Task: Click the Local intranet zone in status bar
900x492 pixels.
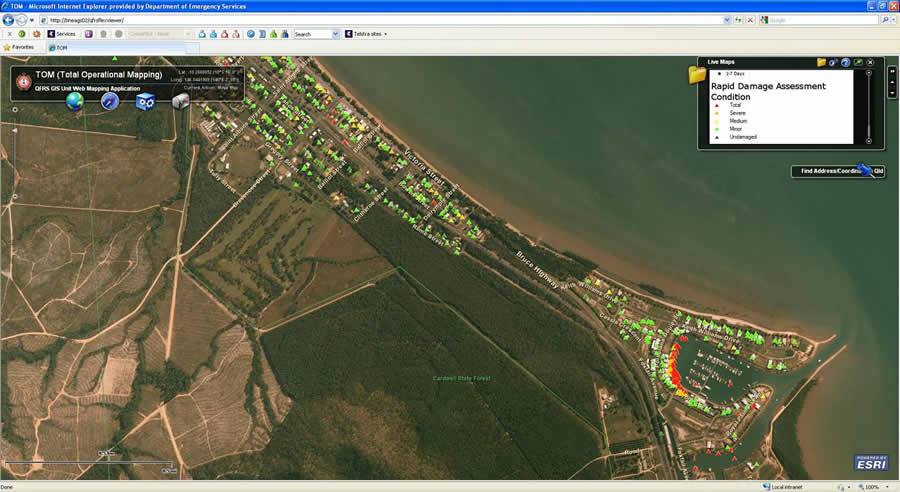Action: click(782, 487)
